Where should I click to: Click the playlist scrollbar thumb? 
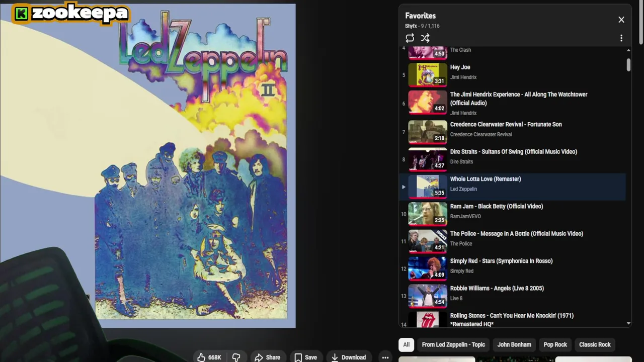628,65
